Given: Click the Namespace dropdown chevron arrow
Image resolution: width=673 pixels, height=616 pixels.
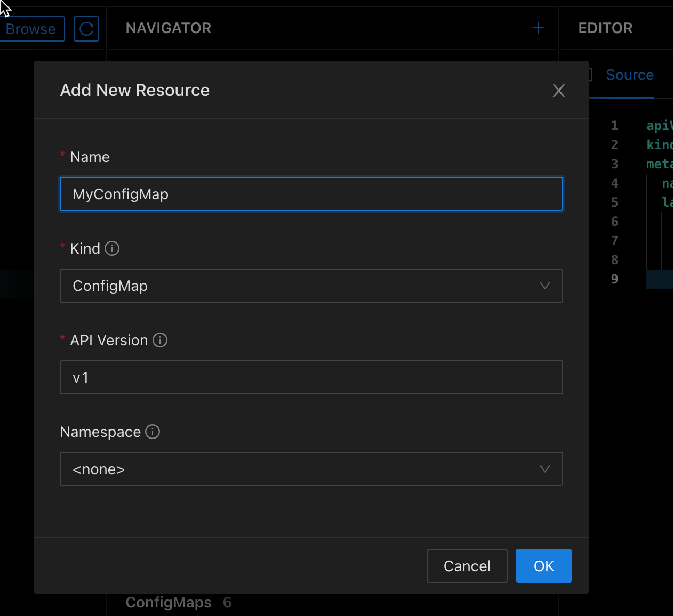Looking at the screenshot, I should pos(544,469).
